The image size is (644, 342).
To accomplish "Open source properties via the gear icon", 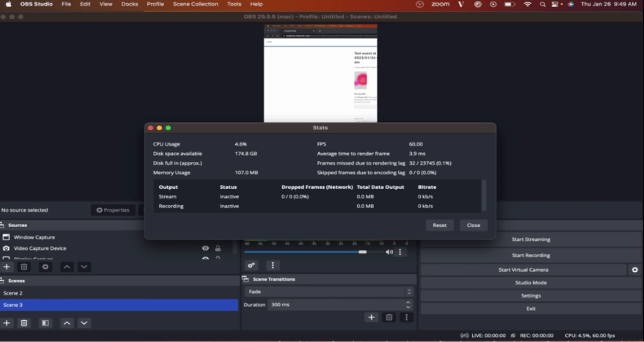I will 45,267.
